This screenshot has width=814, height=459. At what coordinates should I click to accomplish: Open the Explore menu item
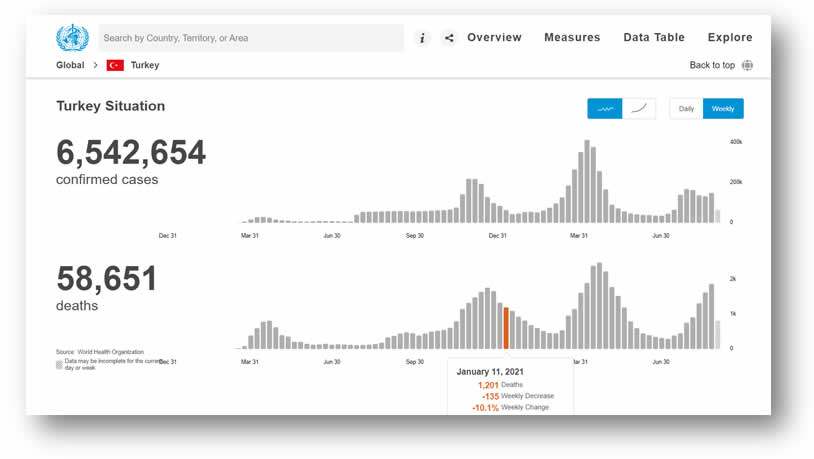[x=730, y=37]
